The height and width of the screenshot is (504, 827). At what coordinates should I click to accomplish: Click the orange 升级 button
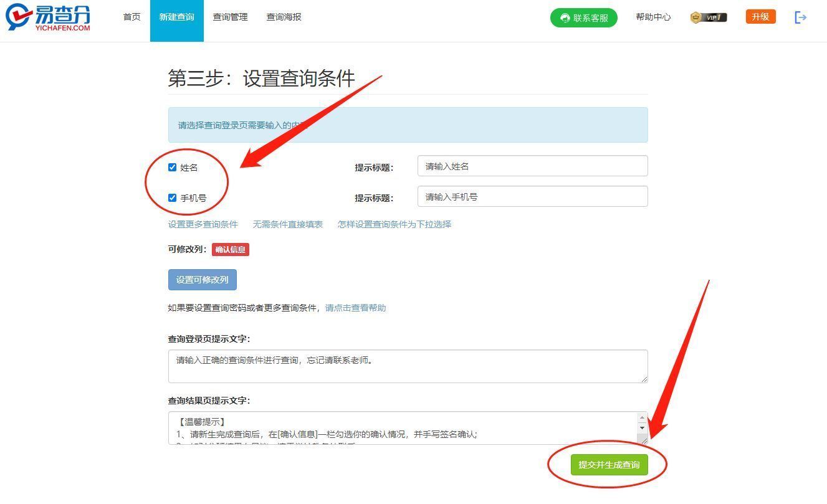coord(760,17)
